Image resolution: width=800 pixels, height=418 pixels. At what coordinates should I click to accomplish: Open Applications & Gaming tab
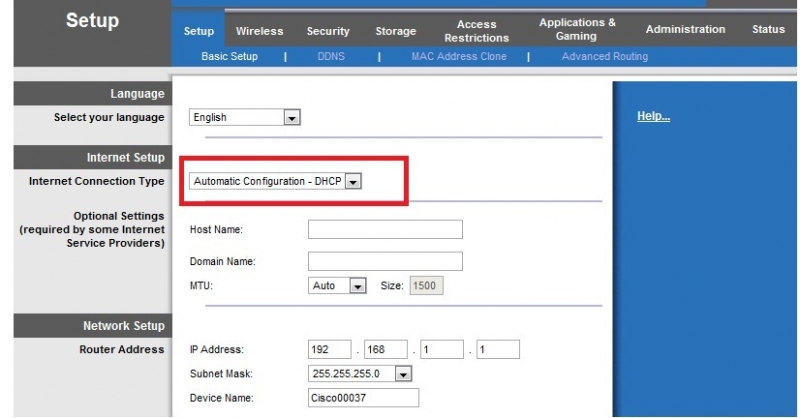(x=577, y=29)
